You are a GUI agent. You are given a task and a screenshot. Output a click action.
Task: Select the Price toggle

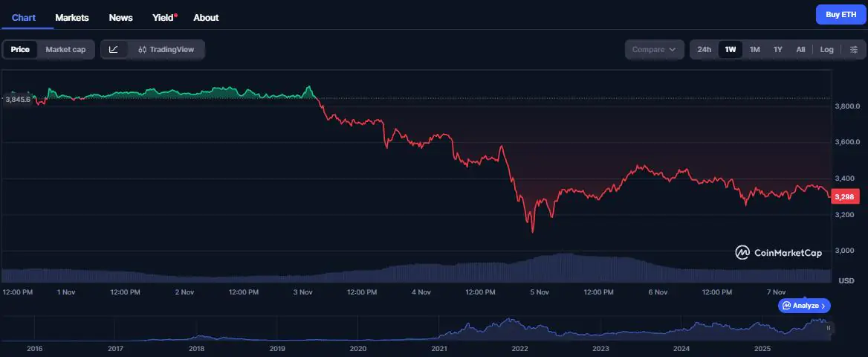(x=20, y=49)
